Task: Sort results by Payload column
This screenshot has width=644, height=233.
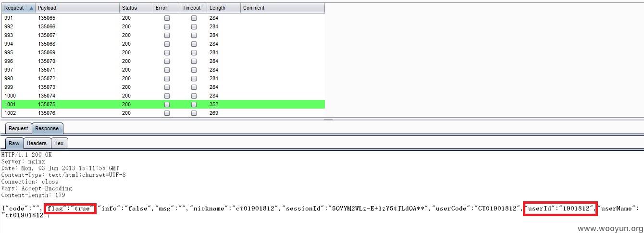Action: [78, 8]
